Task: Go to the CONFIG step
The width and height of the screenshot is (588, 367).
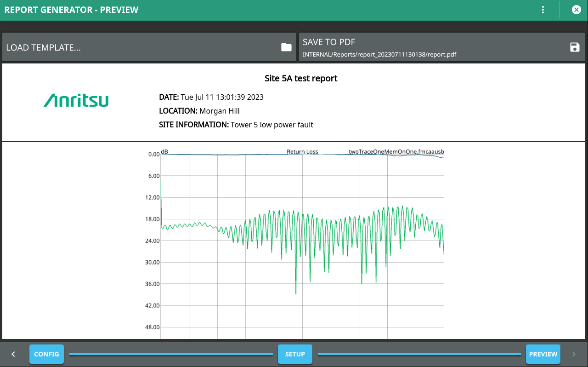Action: (x=46, y=354)
